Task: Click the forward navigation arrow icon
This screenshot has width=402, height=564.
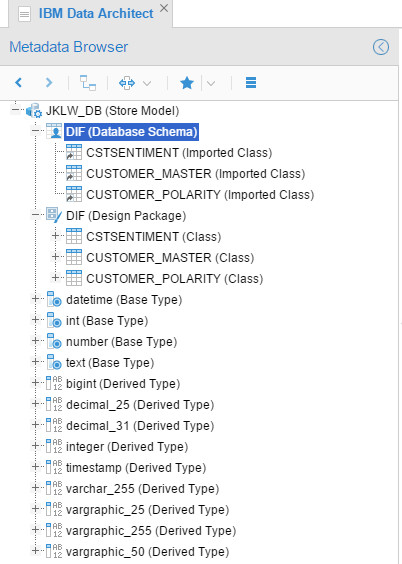Action: pos(49,83)
